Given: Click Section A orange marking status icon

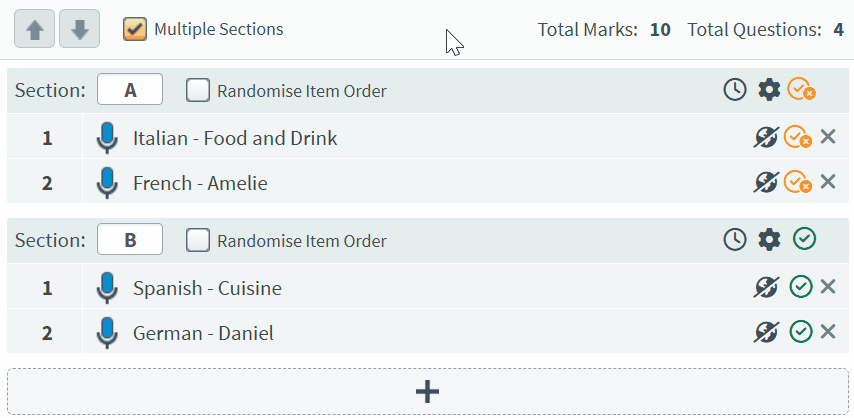Looking at the screenshot, I should (x=801, y=90).
